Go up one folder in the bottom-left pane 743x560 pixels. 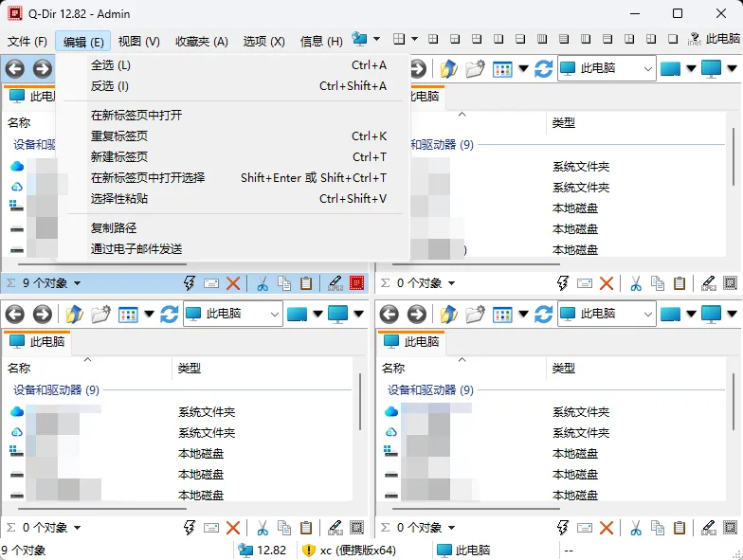tap(74, 314)
